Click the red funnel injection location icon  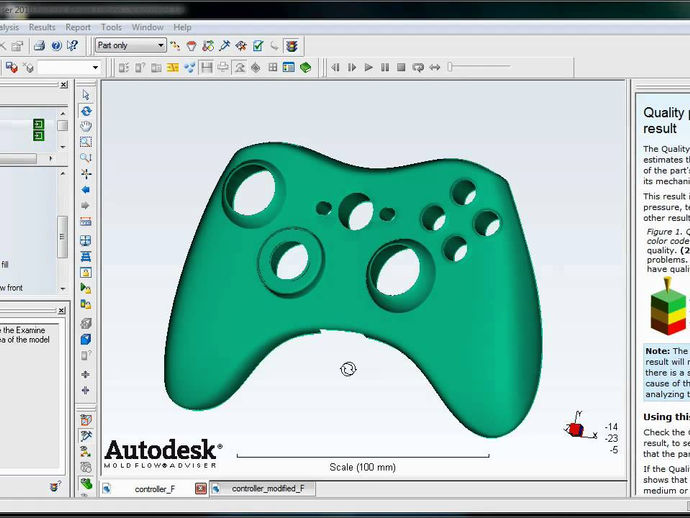tap(191, 46)
